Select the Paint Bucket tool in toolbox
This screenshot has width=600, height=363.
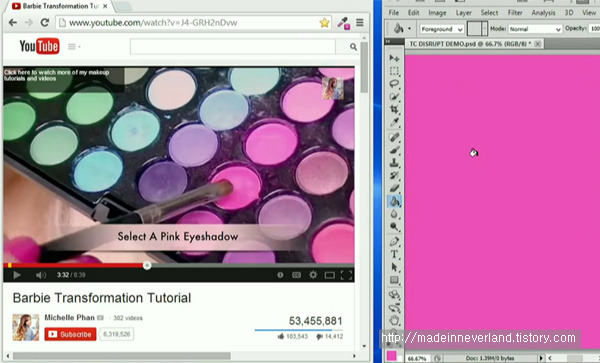[x=394, y=201]
